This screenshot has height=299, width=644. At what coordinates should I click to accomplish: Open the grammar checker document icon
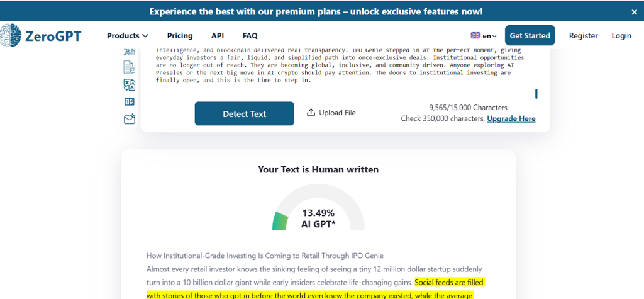[129, 67]
